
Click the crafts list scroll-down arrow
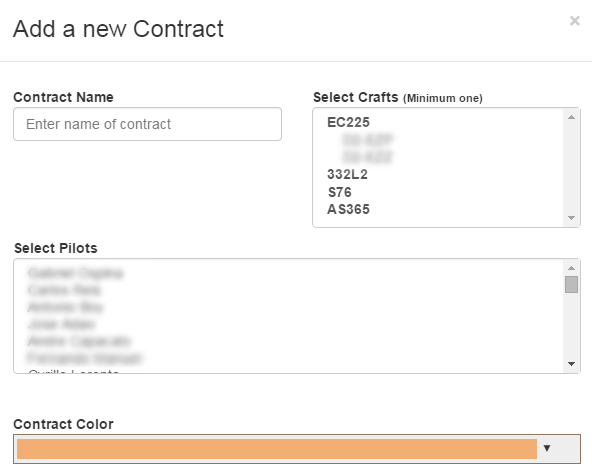point(571,218)
